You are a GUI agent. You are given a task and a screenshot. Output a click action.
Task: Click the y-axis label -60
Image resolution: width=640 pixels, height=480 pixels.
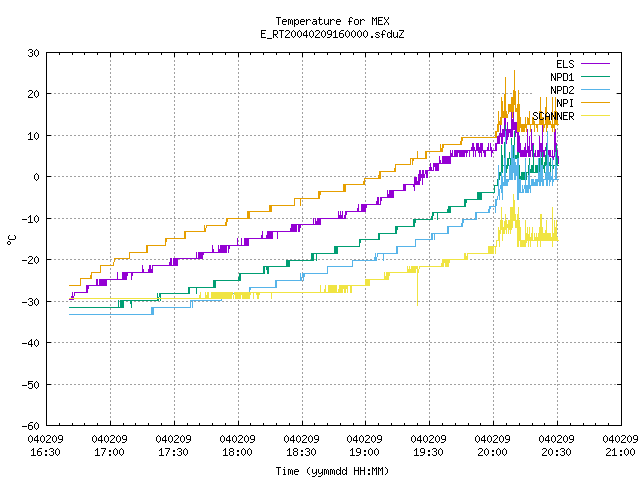coord(31,426)
